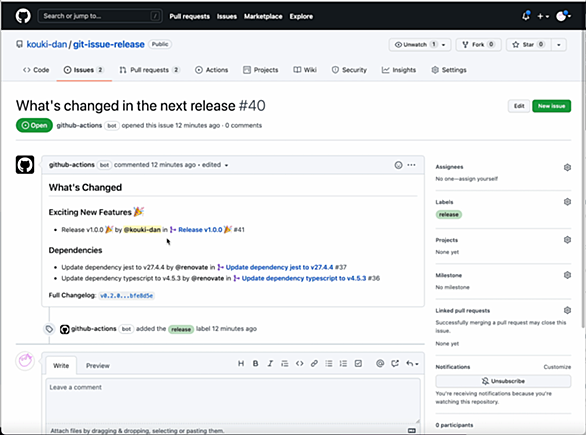Viewport: 586px width, 435px height.
Task: Fork the repository
Action: pyautogui.click(x=478, y=44)
